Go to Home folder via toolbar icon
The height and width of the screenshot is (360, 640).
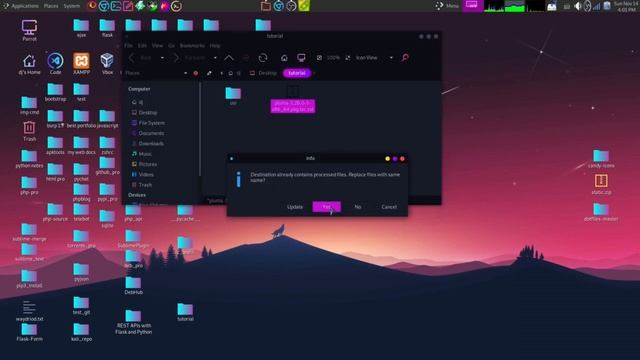tap(284, 58)
